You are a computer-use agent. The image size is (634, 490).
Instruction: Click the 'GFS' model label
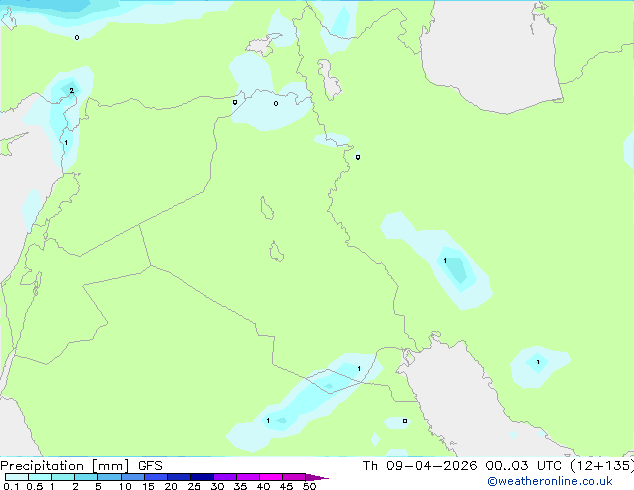coord(150,466)
